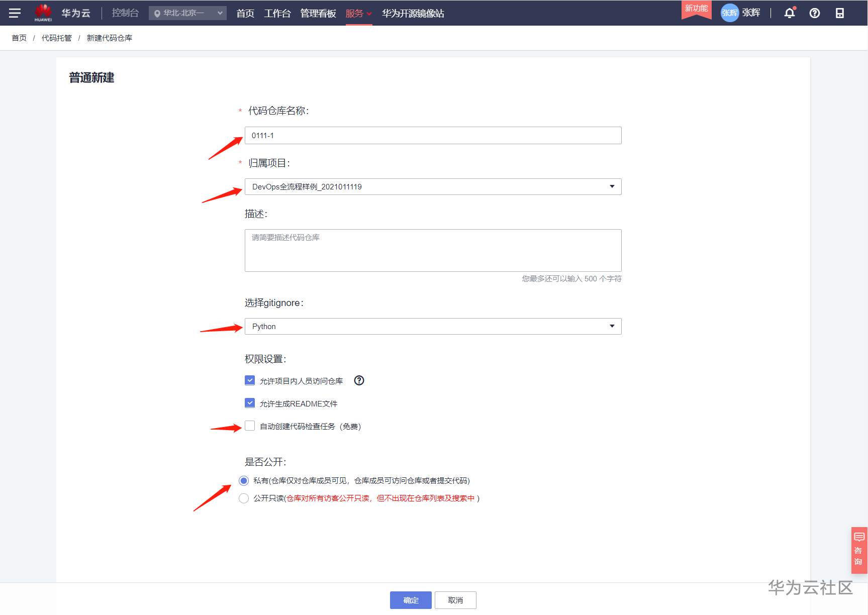Expand the 服务 menu
This screenshot has height=615, width=868.
[358, 14]
